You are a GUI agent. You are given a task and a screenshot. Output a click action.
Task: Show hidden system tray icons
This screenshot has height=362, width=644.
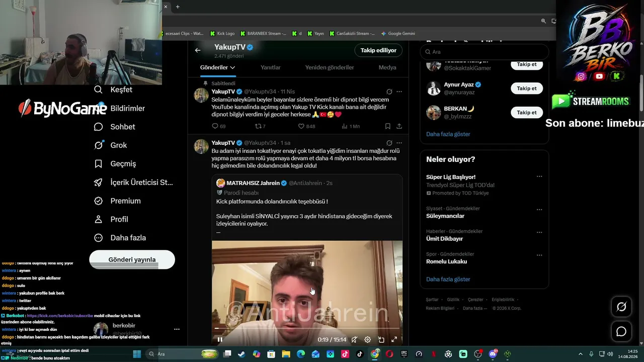tap(580, 354)
